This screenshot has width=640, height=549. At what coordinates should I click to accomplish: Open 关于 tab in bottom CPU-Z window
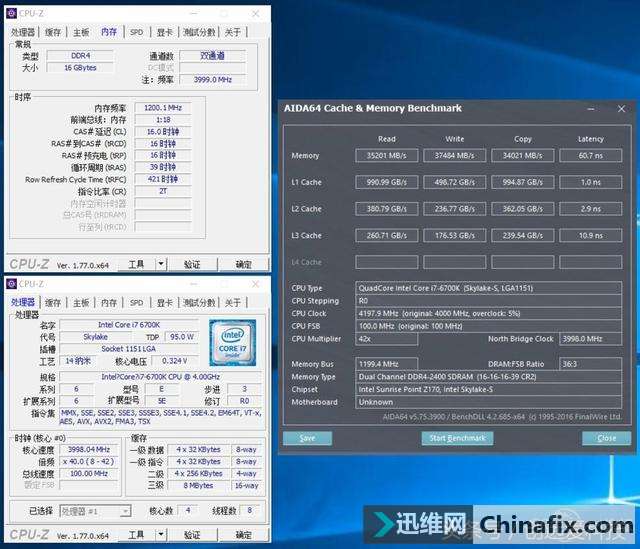pos(233,302)
